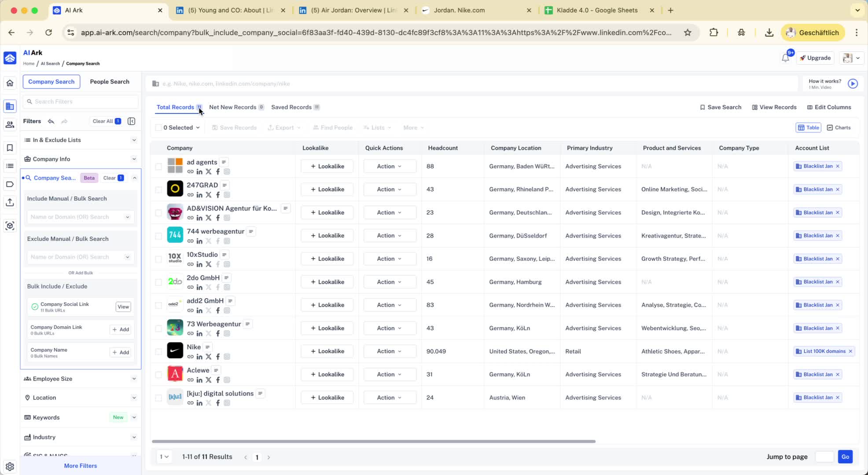Click the horizontal table scrollbar
Image resolution: width=868 pixels, height=475 pixels.
[x=373, y=441]
